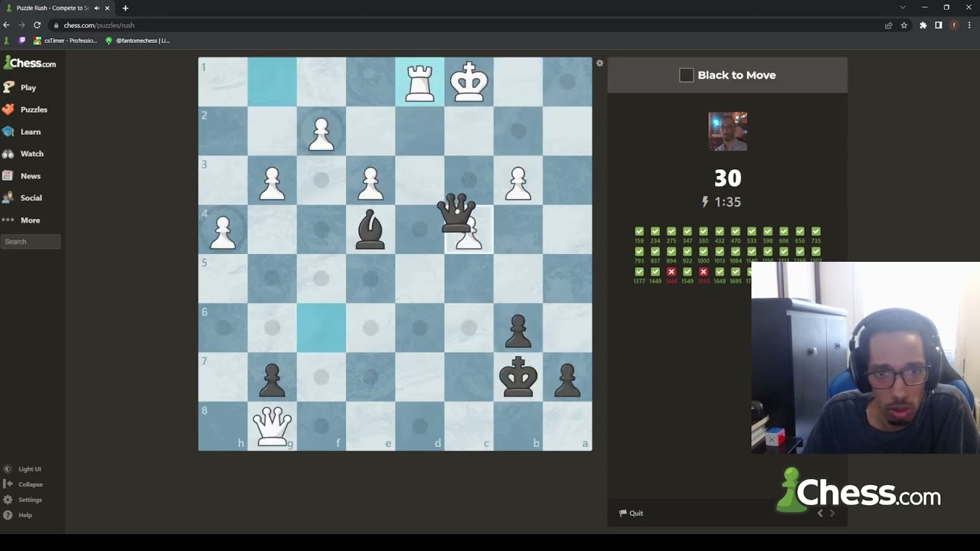Open board settings gear icon
Image resolution: width=980 pixels, height=551 pixels.
(599, 63)
